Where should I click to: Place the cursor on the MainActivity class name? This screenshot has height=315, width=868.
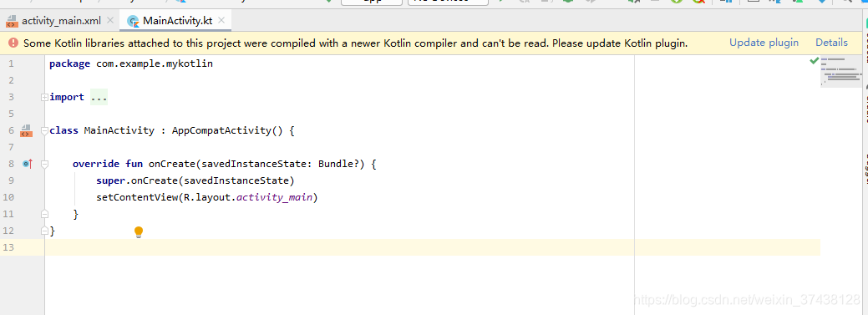click(x=119, y=130)
